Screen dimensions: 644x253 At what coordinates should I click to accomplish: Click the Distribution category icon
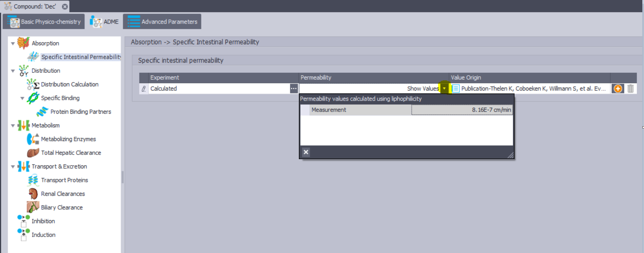pyautogui.click(x=24, y=71)
